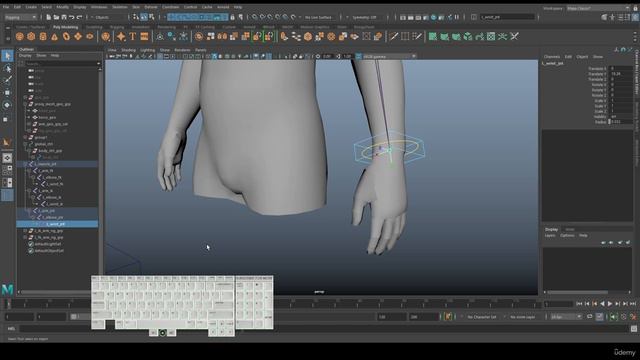Activate the Select tool arrow in toolbox
This screenshot has height=360, width=640.
click(x=7, y=56)
